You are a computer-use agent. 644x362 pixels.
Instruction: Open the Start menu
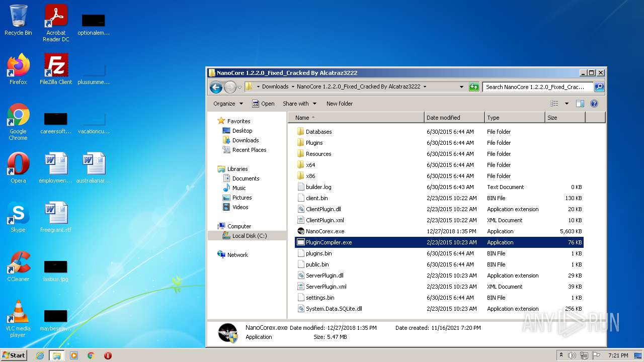tap(14, 355)
